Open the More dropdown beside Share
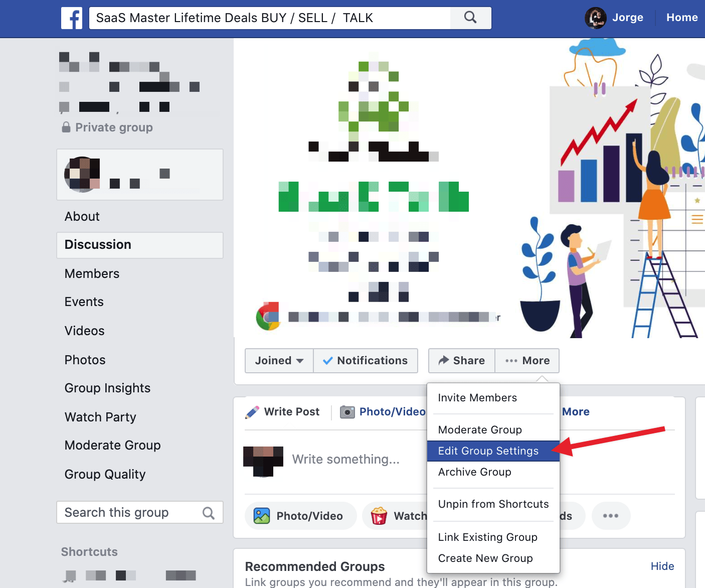The image size is (705, 588). (x=527, y=361)
